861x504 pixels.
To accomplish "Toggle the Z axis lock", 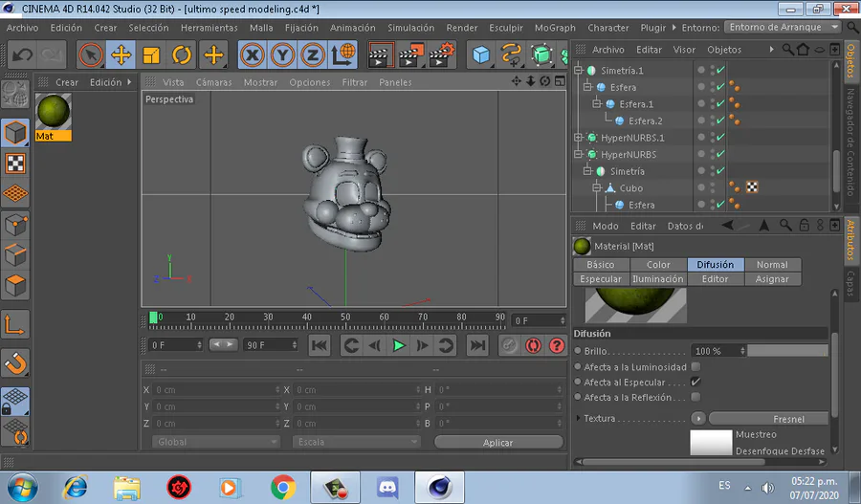I will tap(313, 55).
